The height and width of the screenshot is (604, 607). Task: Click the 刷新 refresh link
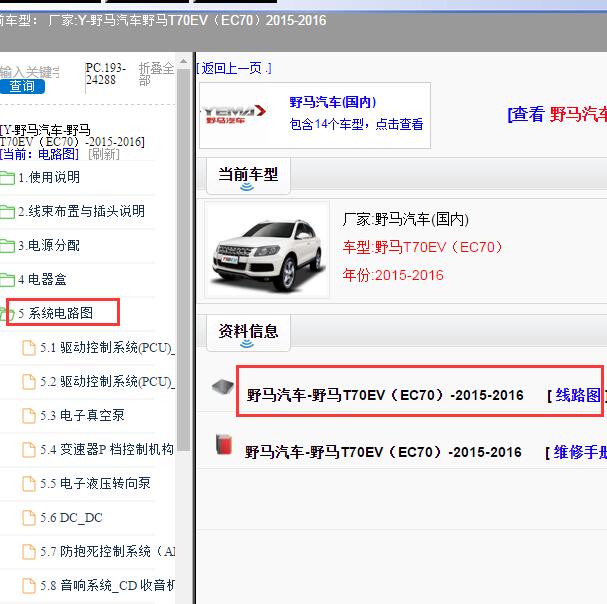click(x=104, y=154)
